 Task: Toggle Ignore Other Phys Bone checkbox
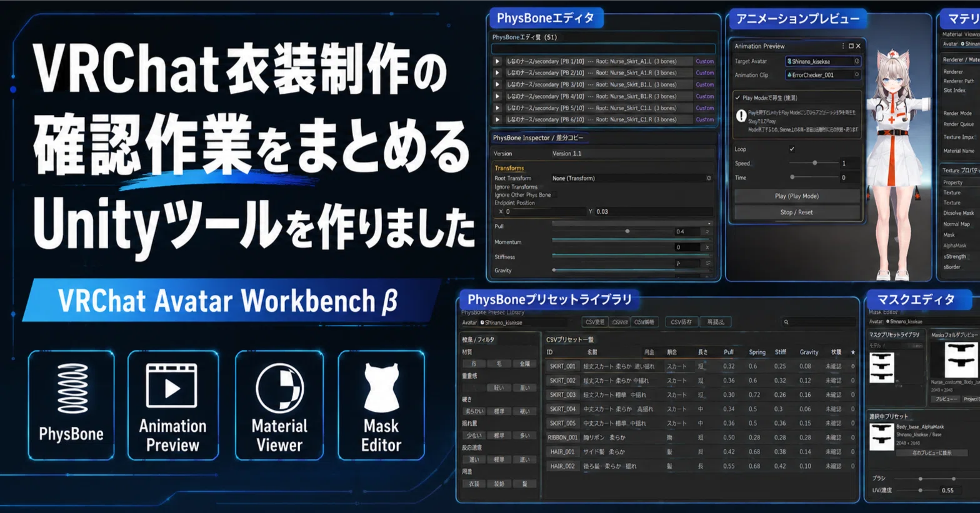(x=554, y=195)
